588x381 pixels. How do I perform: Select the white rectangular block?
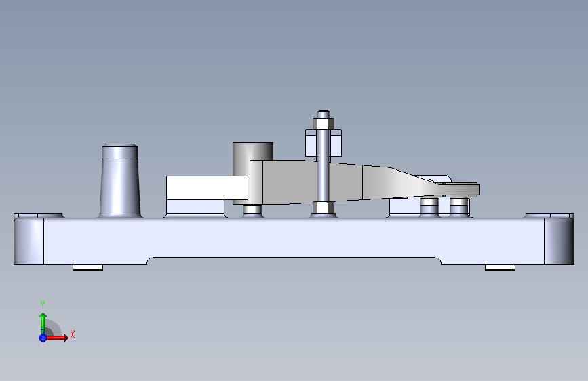click(207, 188)
